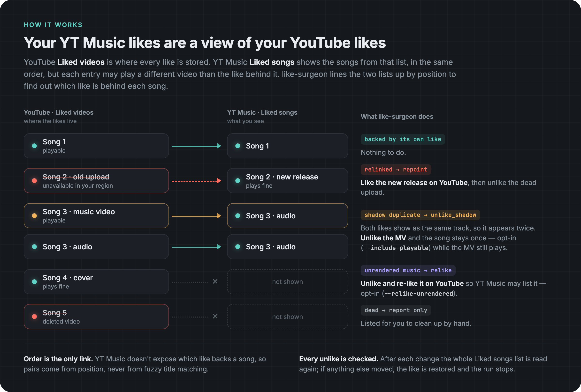This screenshot has height=392, width=581.
Task: Click the Every unlike is checked. text
Action: pos(338,359)
